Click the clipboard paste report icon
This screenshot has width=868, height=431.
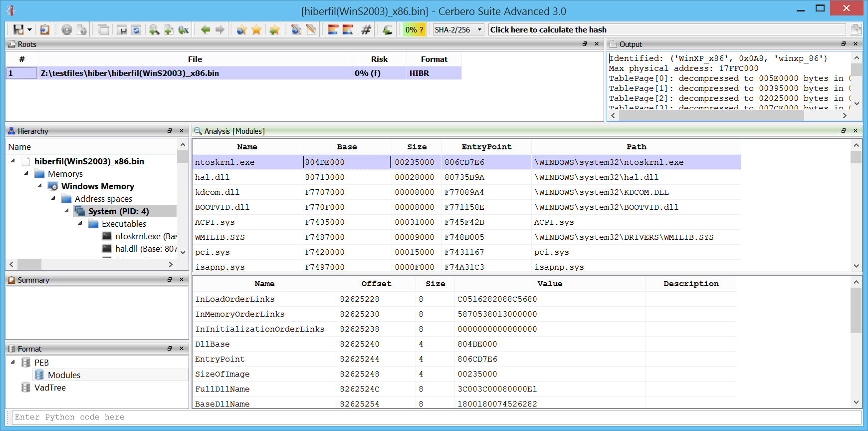point(44,29)
